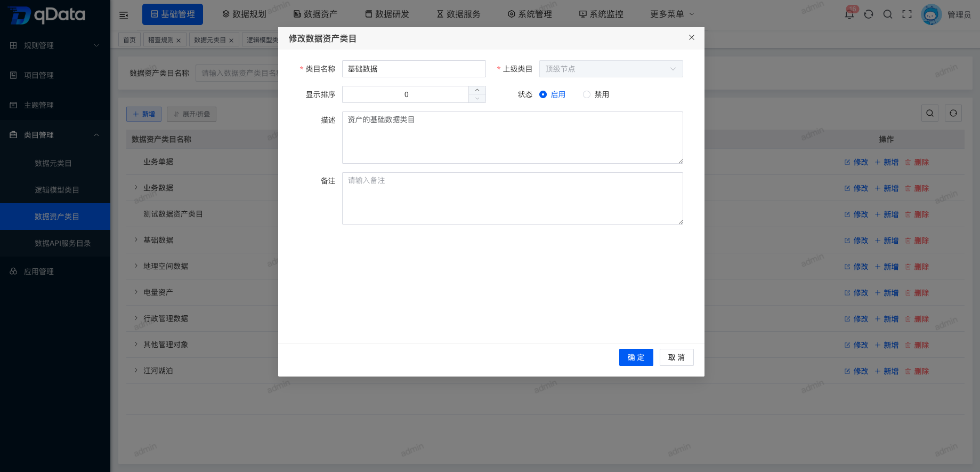This screenshot has height=472, width=980.
Task: Expand the 基础数据 tree row
Action: 136,239
